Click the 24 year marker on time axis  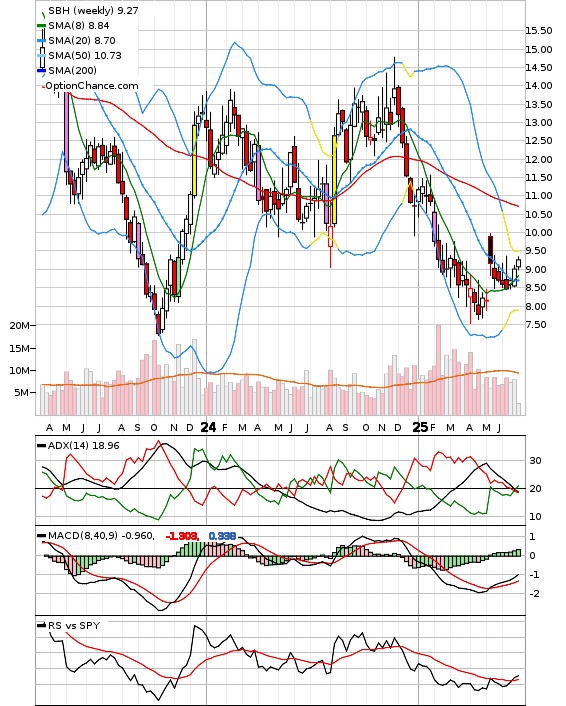coord(208,427)
